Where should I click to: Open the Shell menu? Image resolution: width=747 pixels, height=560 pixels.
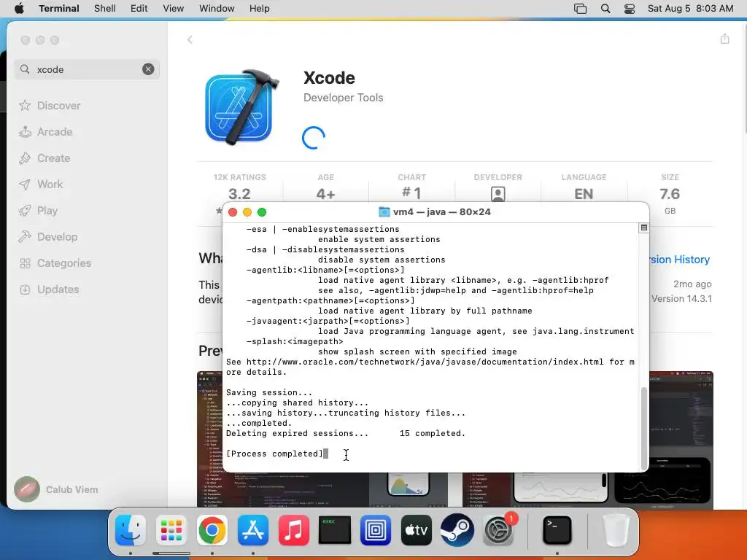click(105, 9)
